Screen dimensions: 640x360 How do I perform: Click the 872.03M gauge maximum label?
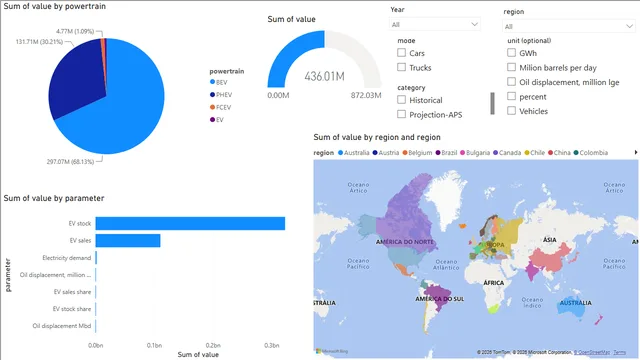[366, 96]
